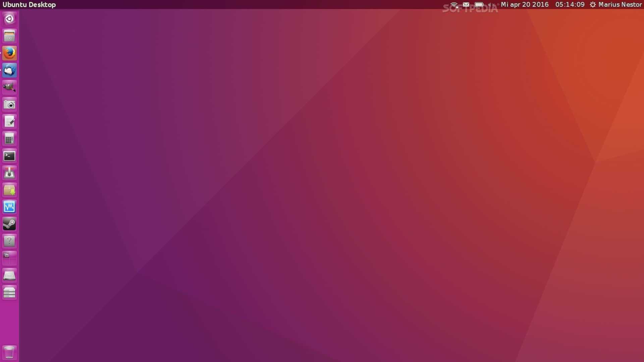
Task: Launch the GIMP image editor
Action: pyautogui.click(x=9, y=87)
